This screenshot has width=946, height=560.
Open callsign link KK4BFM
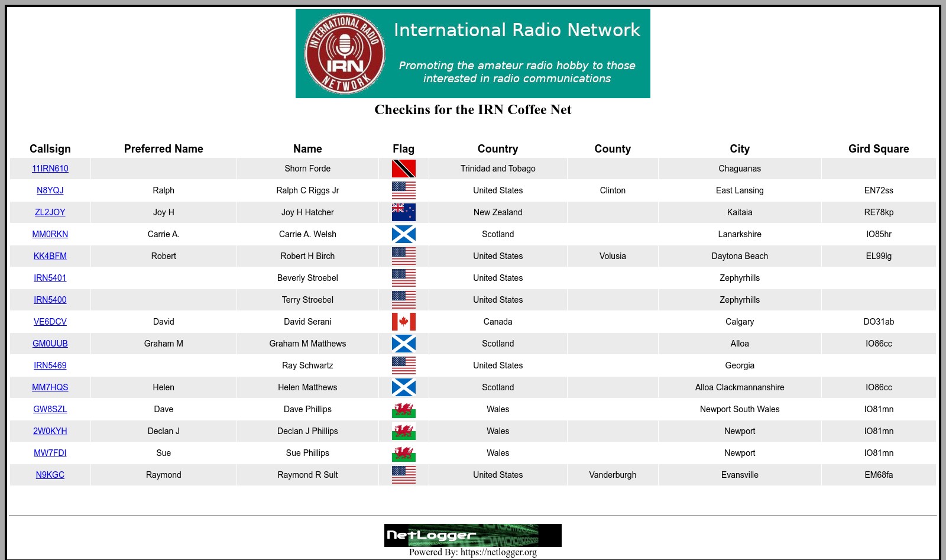click(50, 256)
